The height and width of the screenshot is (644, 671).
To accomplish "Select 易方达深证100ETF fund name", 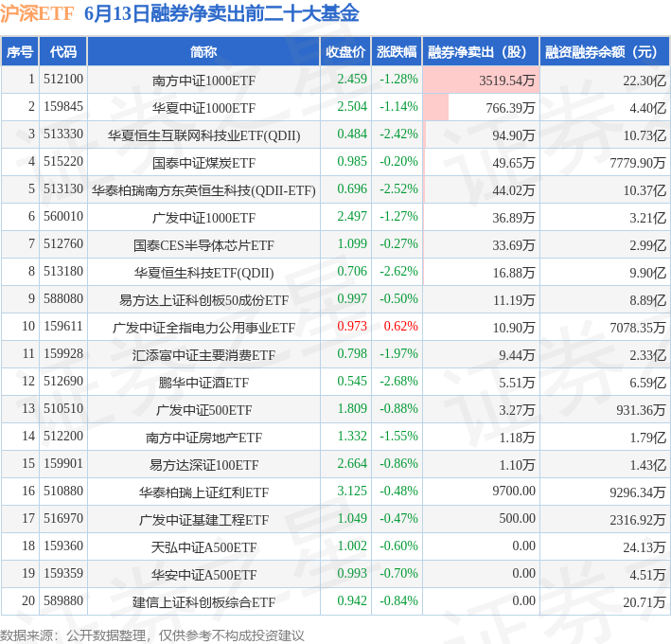I will click(x=203, y=464).
